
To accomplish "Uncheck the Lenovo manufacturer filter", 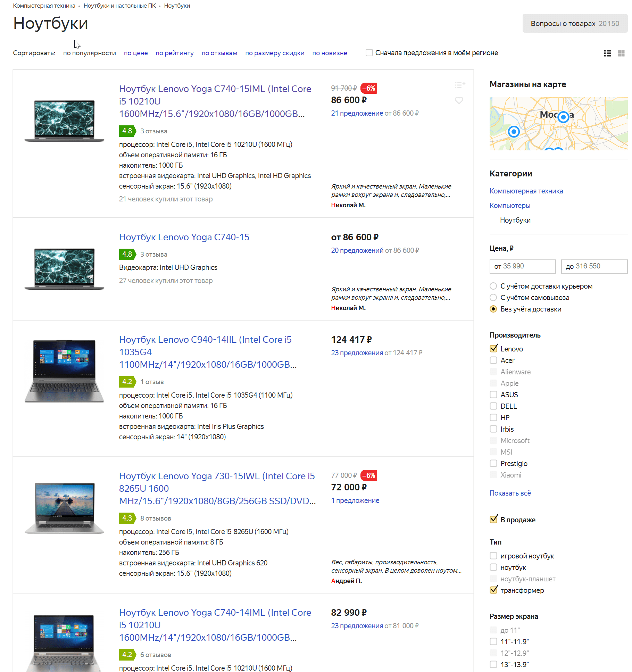I will [x=493, y=349].
